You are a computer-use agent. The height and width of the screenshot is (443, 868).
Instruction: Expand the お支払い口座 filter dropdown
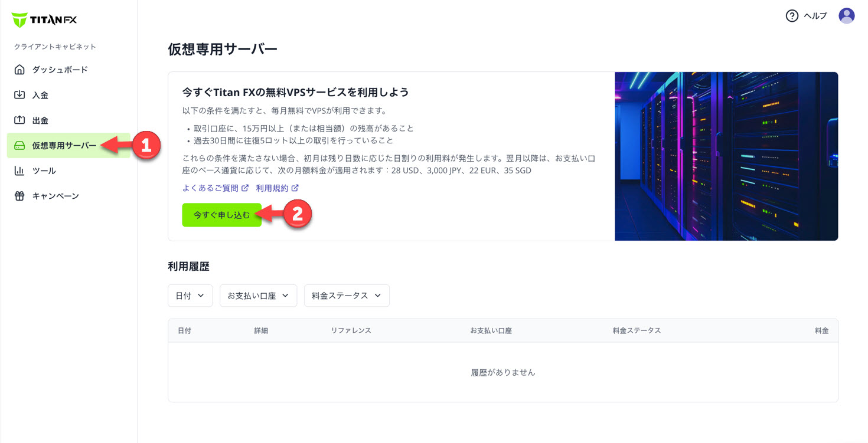[258, 296]
